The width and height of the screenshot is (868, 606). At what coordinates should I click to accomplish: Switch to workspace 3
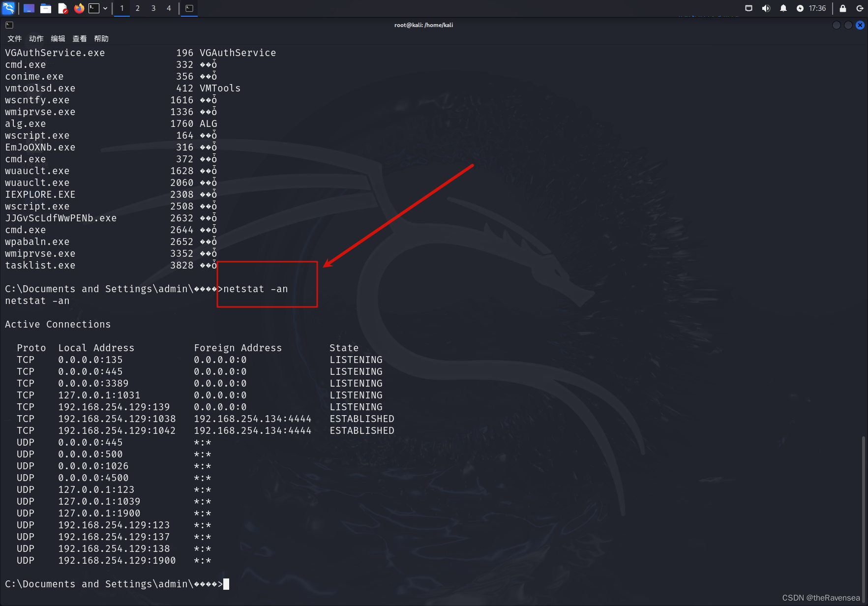[153, 8]
